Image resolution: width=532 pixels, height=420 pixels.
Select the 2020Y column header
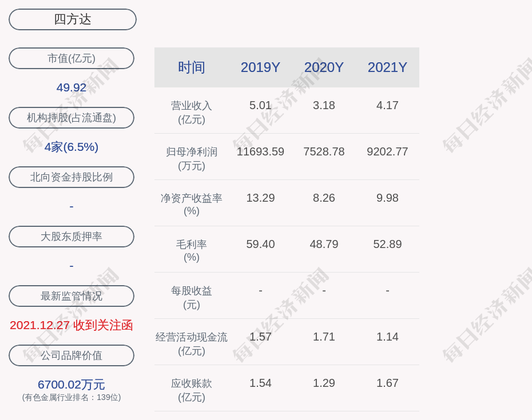point(324,67)
